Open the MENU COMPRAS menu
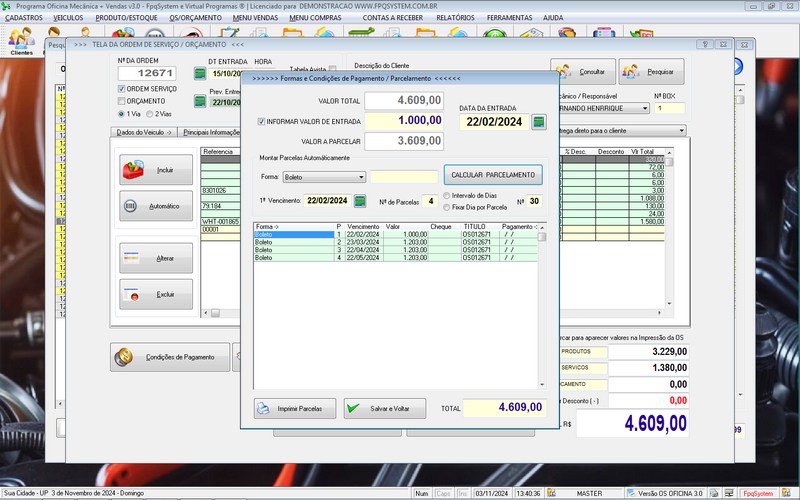The width and height of the screenshot is (800, 500). pos(315,18)
